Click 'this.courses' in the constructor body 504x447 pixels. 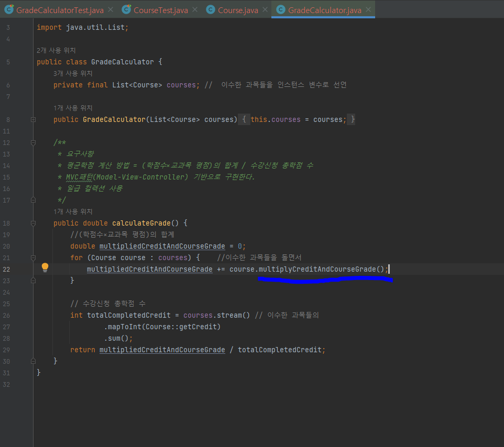click(276, 119)
